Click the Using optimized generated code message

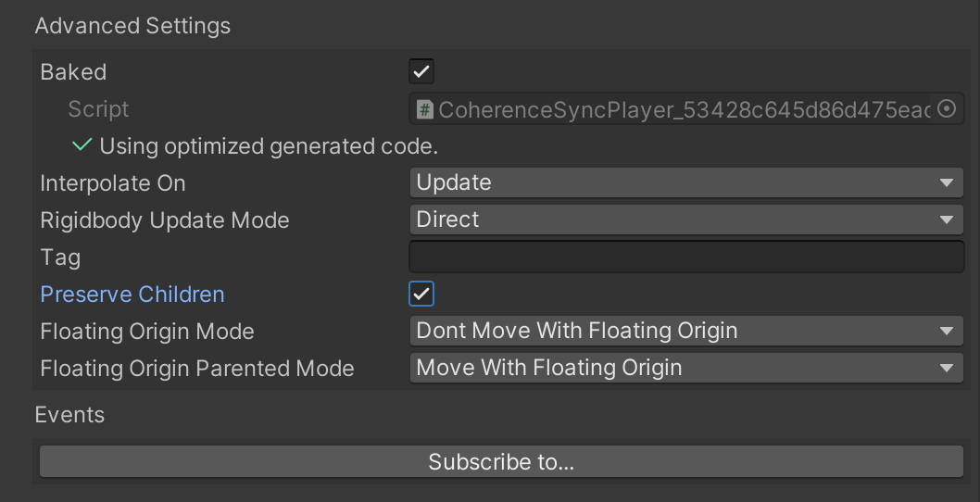click(x=269, y=146)
